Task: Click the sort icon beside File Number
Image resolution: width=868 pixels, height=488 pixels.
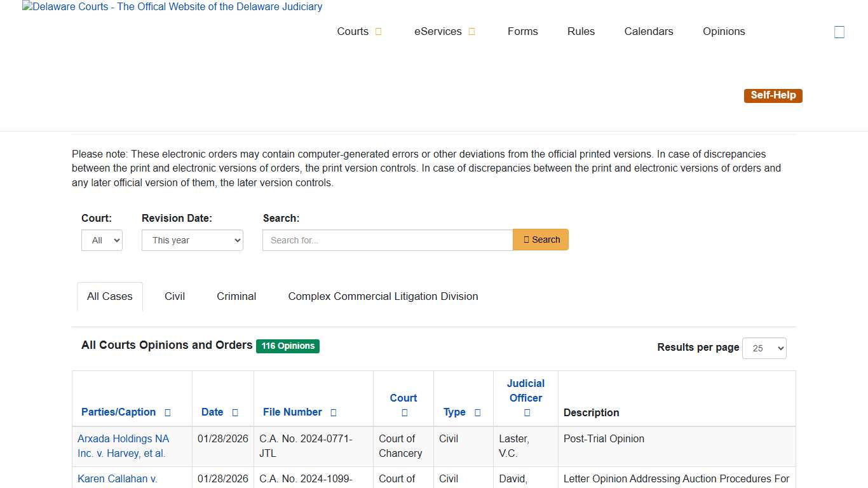Action: (334, 412)
